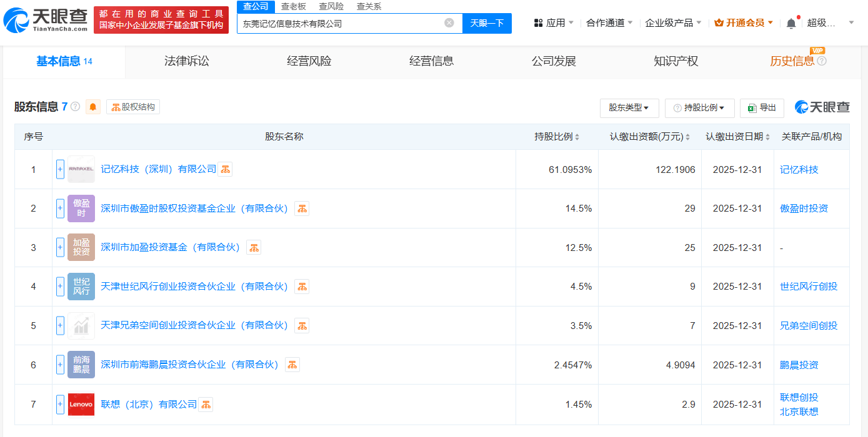Click the Lenovo red logo thumbnail
Screen dimensions: 868x437
(x=81, y=404)
